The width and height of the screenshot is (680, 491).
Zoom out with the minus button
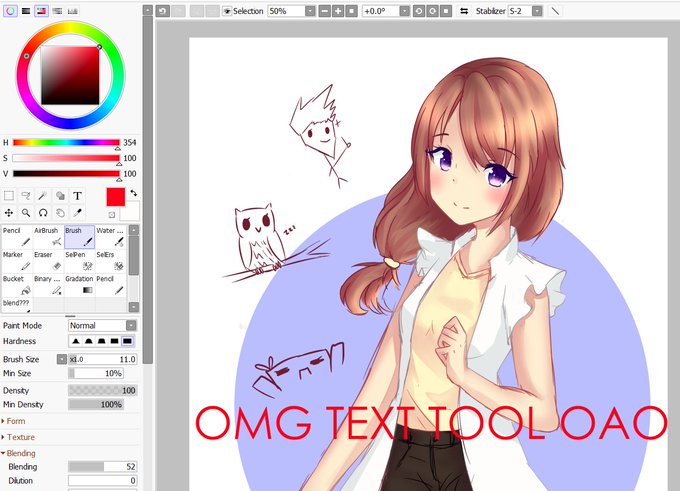click(x=324, y=11)
